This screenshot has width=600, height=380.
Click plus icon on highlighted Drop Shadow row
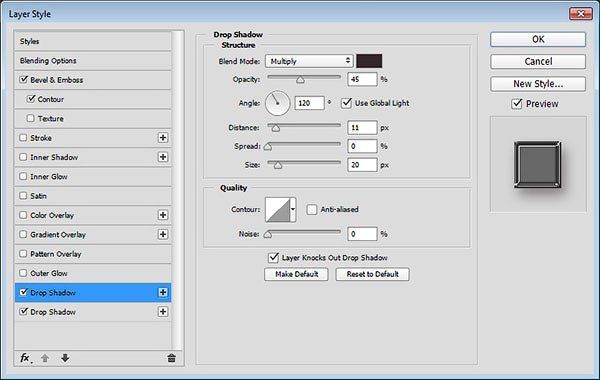[x=163, y=292]
